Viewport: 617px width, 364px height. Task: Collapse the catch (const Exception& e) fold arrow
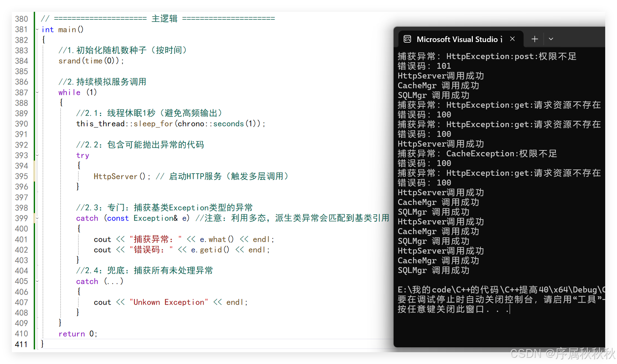coord(37,218)
